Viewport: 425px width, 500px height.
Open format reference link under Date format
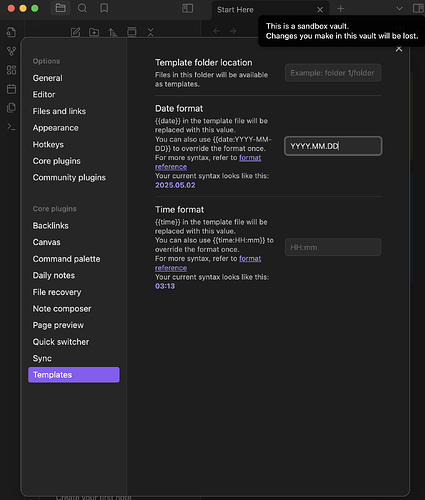click(x=208, y=162)
